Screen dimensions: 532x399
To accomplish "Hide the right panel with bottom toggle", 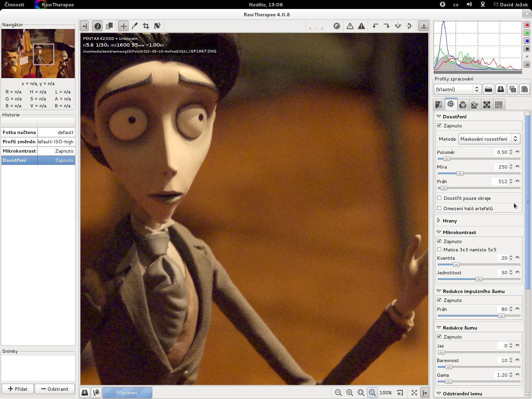I will (x=425, y=393).
